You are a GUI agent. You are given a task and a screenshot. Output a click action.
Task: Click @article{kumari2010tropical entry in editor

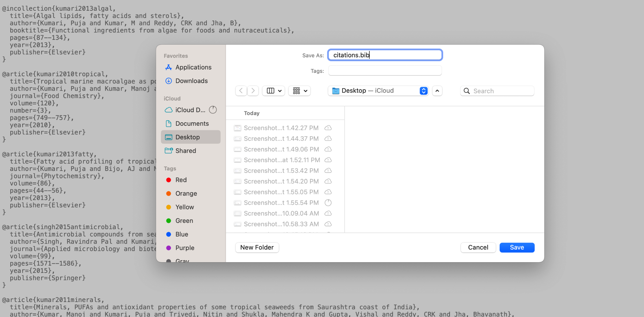click(x=55, y=74)
